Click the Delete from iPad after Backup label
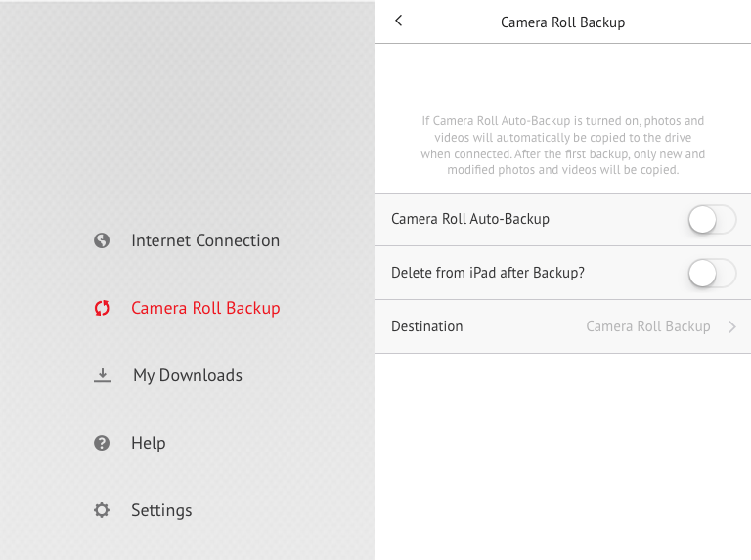Viewport: 751px width, 560px height. pos(488,273)
